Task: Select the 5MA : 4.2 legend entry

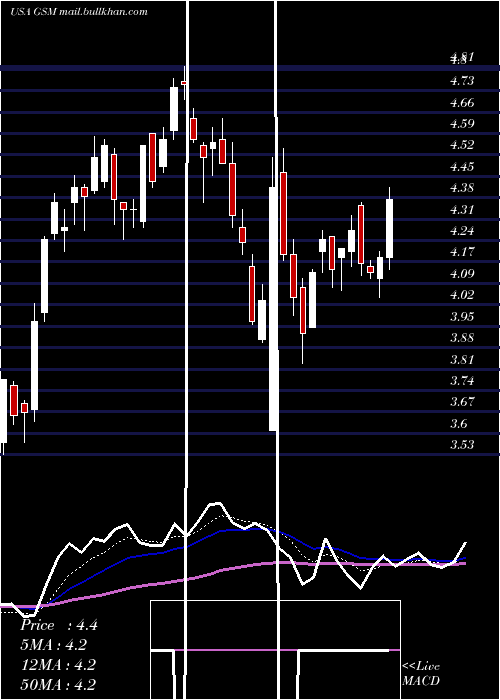Action: (53, 645)
